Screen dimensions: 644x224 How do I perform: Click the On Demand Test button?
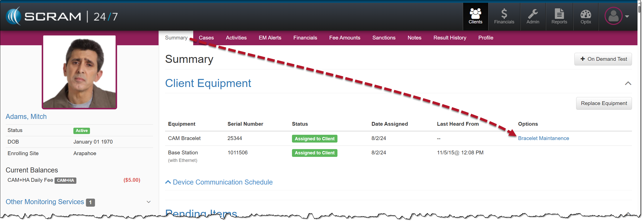[603, 59]
